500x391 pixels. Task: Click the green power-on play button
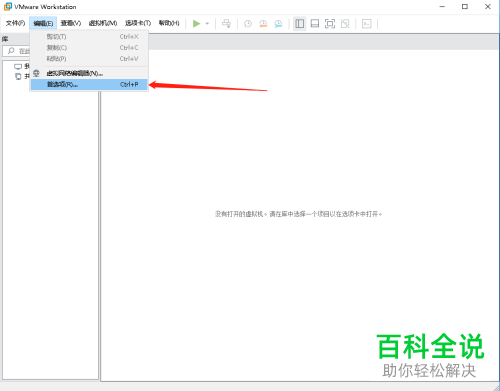196,23
